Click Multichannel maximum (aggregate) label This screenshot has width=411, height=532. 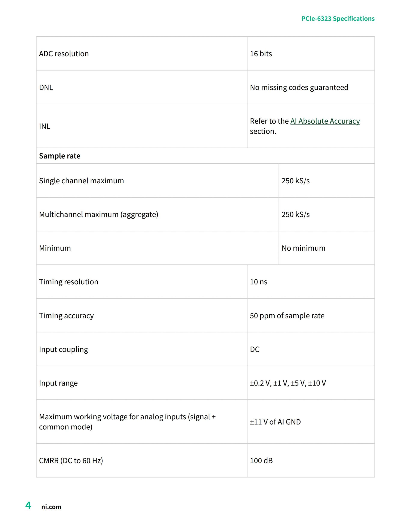pos(99,214)
